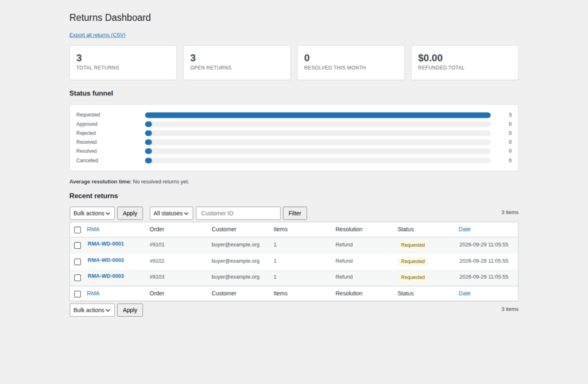
Task: Sort by Date column header
Action: (465, 229)
